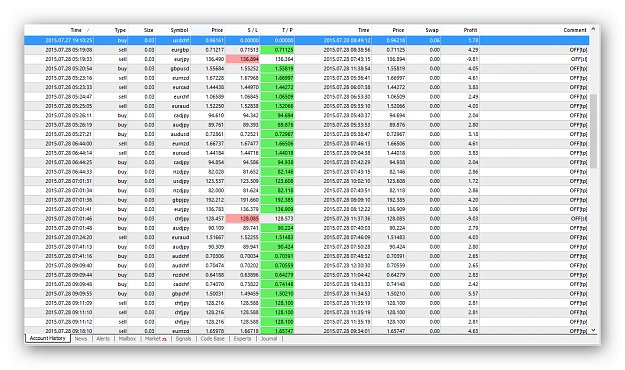Open the Mailbox tab
Screen dimensions: 625x370
point(127,339)
